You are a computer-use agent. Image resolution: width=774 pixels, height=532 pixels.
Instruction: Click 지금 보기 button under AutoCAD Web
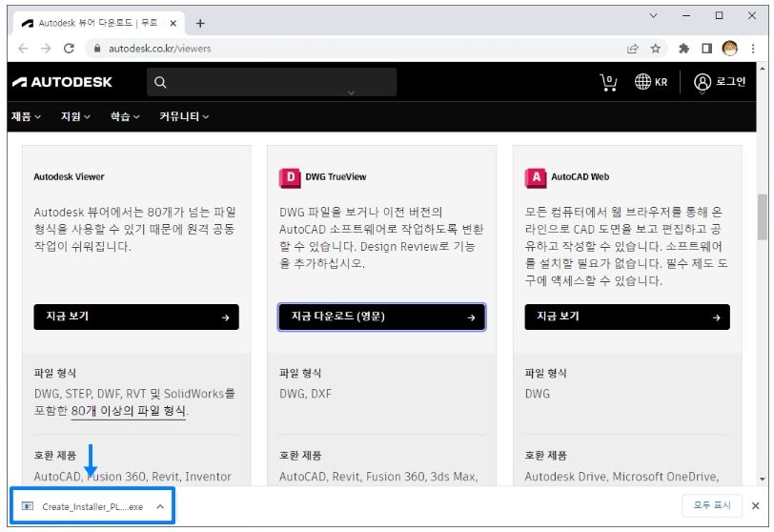tap(627, 317)
